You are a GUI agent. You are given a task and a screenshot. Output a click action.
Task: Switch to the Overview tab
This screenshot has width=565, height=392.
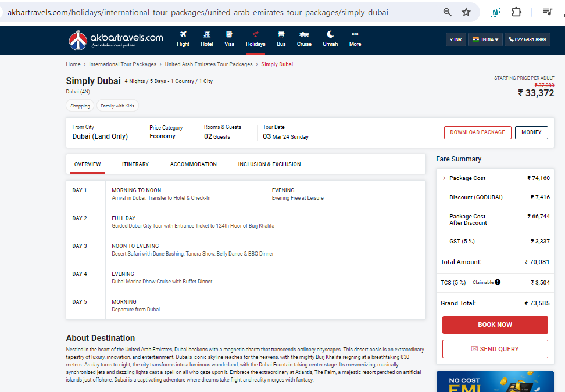(x=88, y=164)
